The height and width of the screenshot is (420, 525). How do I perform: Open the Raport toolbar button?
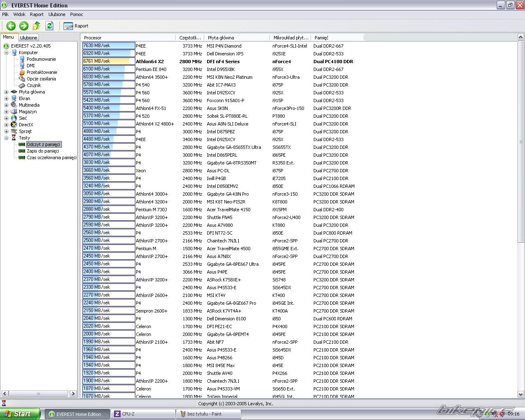[x=76, y=26]
